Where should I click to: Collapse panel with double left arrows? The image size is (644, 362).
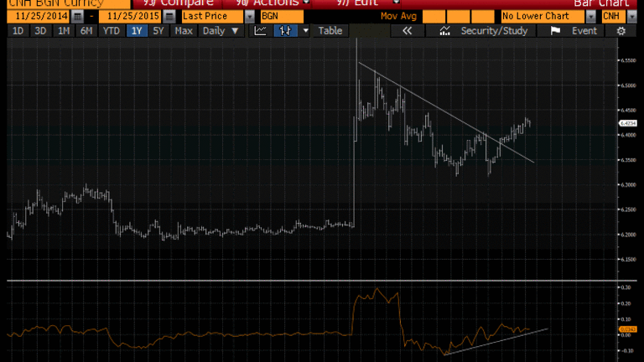point(408,30)
